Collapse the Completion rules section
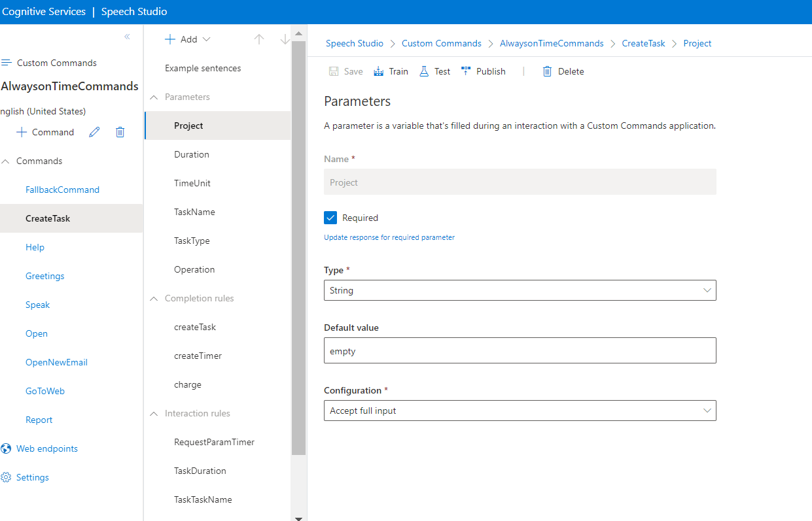This screenshot has height=521, width=812. 153,297
